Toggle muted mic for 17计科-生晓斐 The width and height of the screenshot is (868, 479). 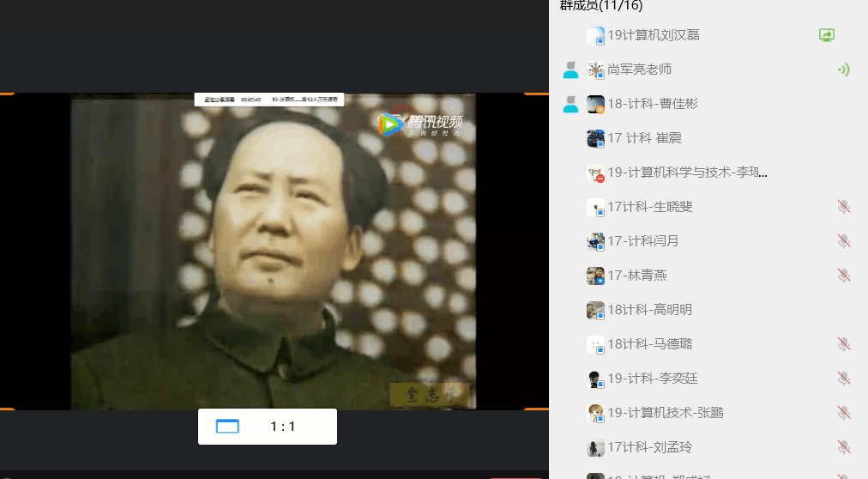click(843, 207)
